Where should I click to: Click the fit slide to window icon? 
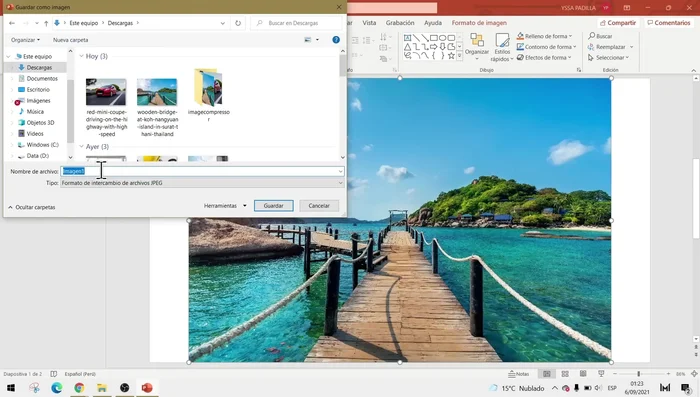pyautogui.click(x=694, y=374)
